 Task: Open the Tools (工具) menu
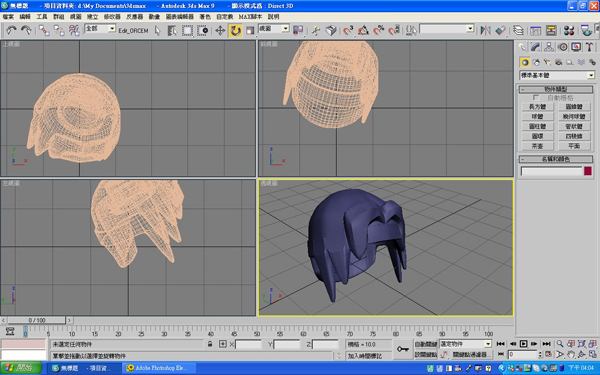42,17
